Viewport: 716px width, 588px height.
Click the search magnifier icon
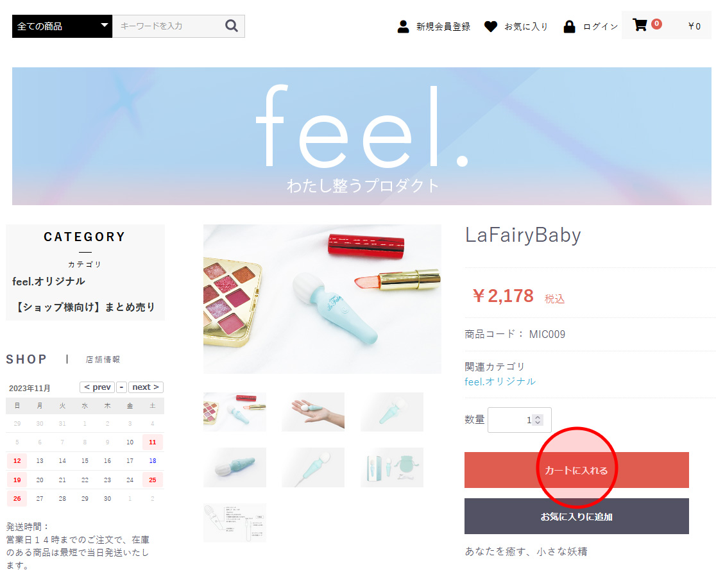pyautogui.click(x=232, y=26)
